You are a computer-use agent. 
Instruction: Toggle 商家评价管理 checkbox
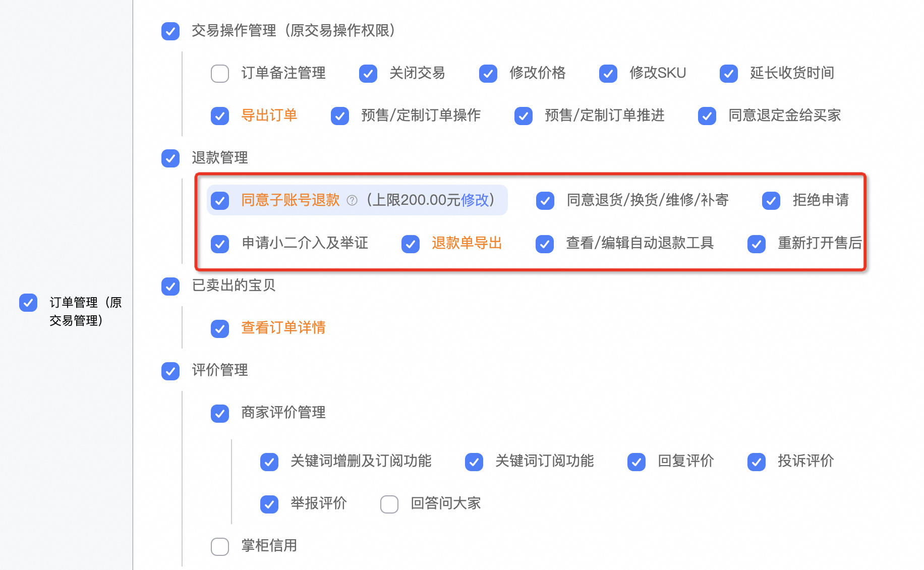pyautogui.click(x=220, y=414)
